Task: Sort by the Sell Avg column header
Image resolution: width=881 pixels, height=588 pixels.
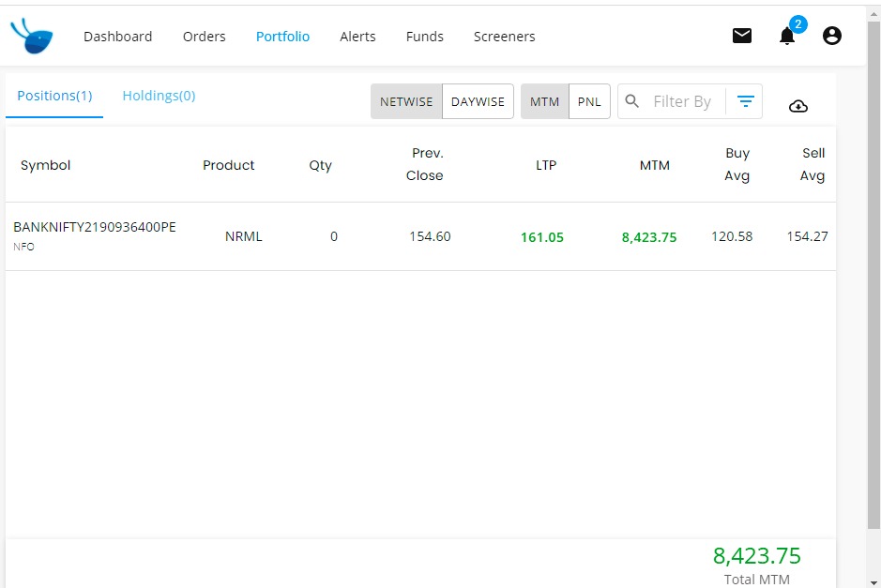Action: [813, 164]
